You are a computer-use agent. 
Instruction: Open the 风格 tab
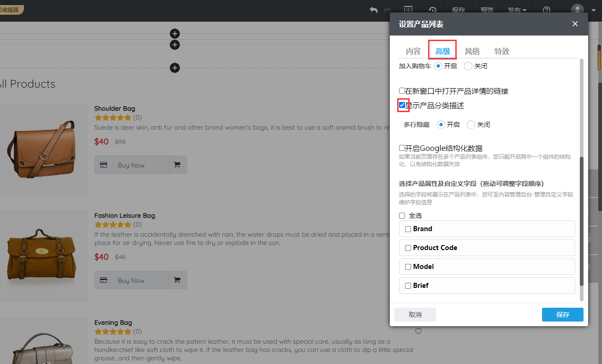(x=472, y=51)
